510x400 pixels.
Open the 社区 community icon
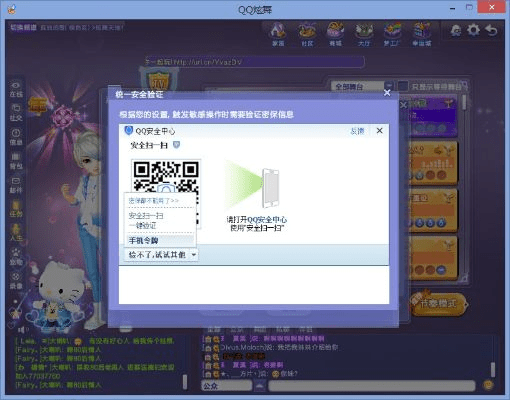pyautogui.click(x=307, y=34)
